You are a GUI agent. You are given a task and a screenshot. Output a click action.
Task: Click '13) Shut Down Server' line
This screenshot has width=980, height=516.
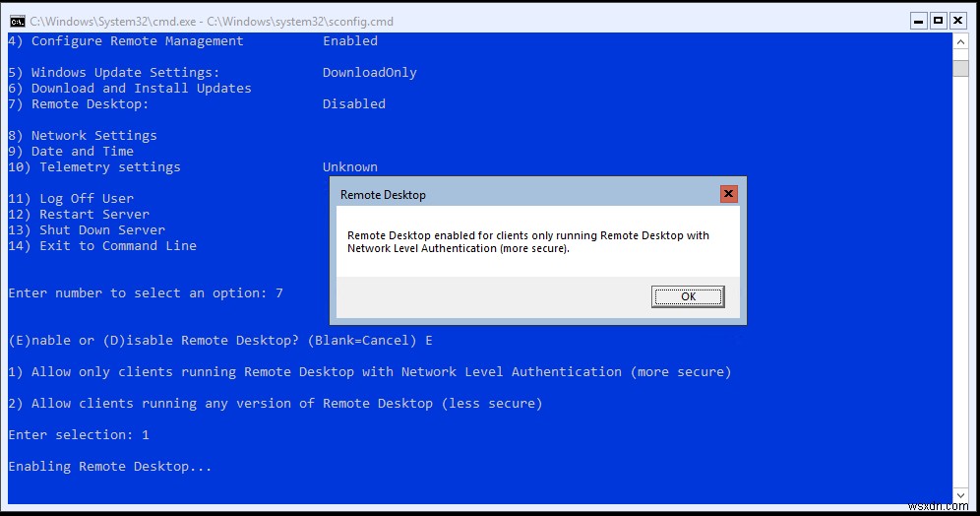tap(87, 230)
